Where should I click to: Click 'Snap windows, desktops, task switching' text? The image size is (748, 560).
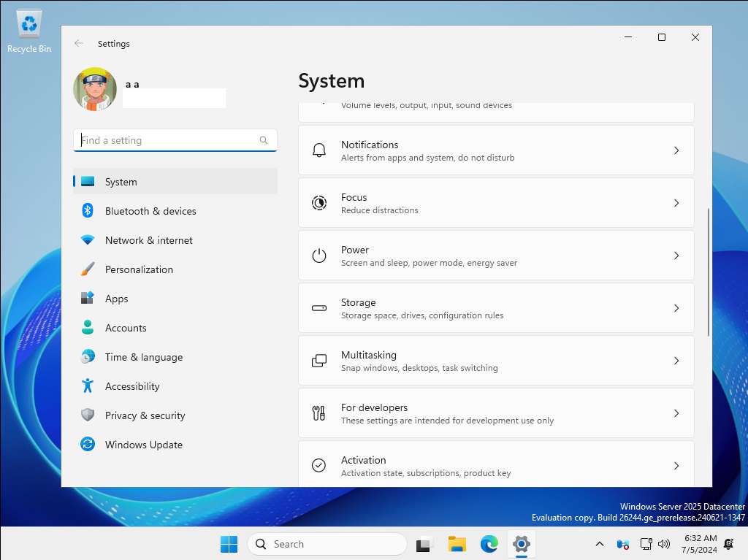click(419, 368)
